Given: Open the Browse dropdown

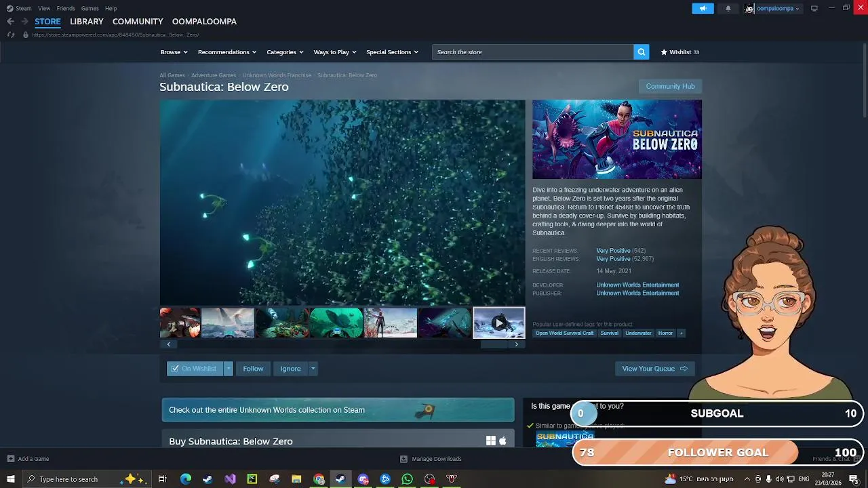Looking at the screenshot, I should (174, 52).
